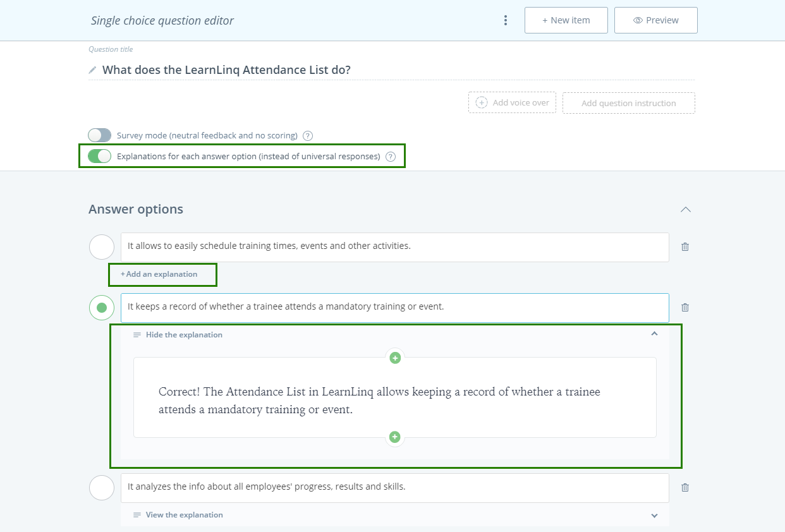The height and width of the screenshot is (532, 785).
Task: Add block above the explanation text
Action: pos(395,358)
